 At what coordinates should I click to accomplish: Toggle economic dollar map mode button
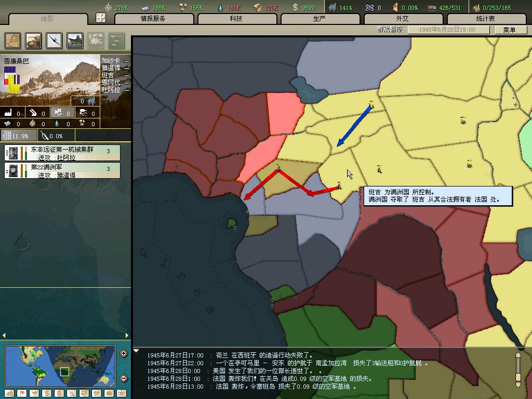[47, 393]
